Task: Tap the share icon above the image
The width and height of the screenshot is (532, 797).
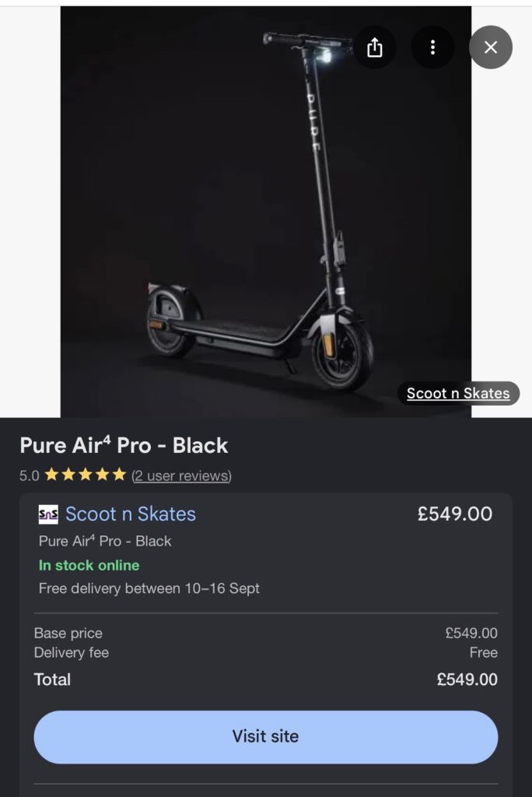Action: point(374,47)
